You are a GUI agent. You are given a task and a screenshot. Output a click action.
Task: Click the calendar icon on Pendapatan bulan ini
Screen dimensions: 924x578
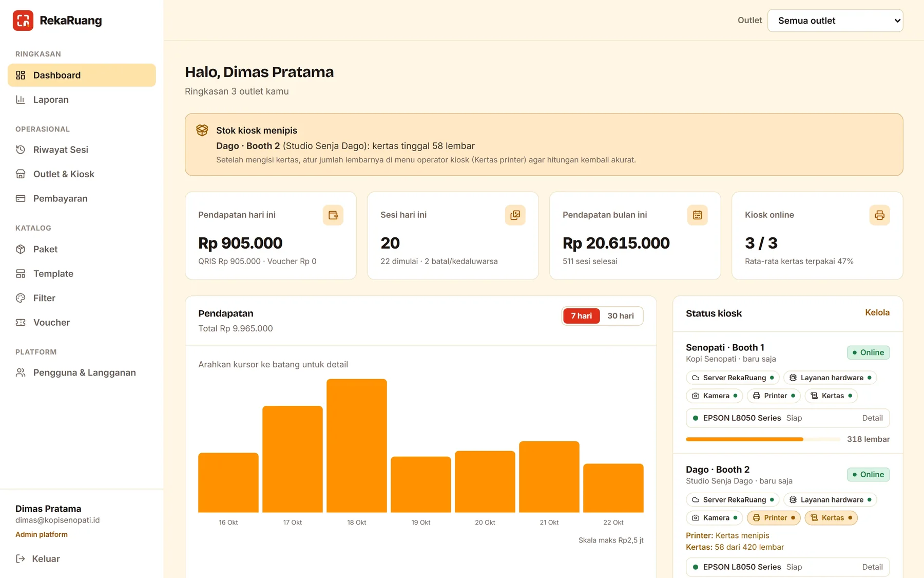pyautogui.click(x=697, y=215)
